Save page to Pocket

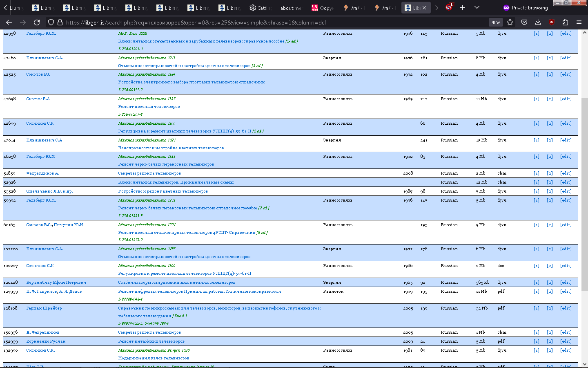524,22
